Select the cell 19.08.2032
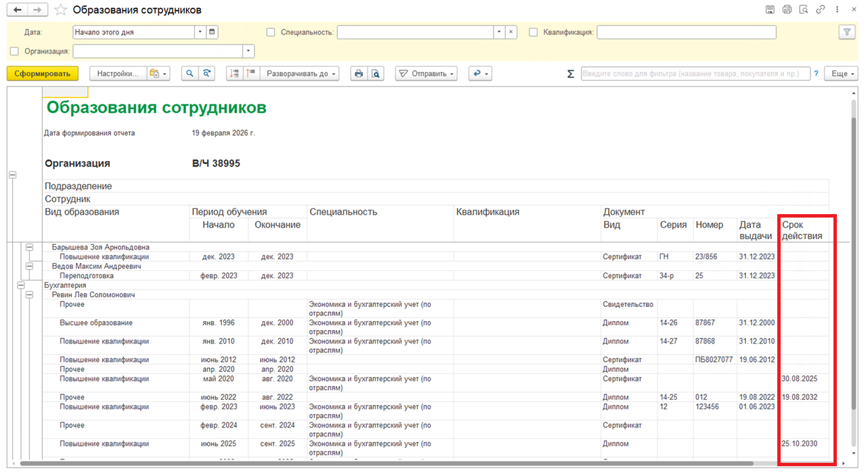Viewport: 868px width, 473px height. pos(803,397)
